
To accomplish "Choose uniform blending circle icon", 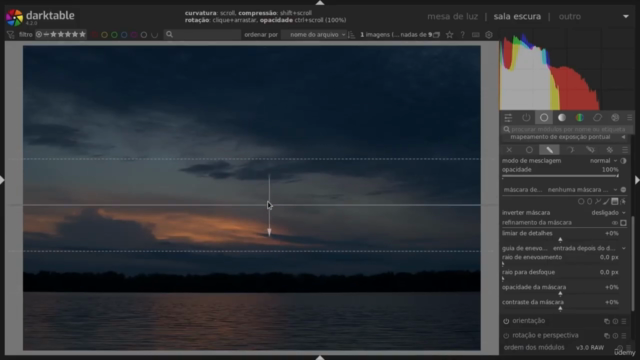I will click(529, 150).
